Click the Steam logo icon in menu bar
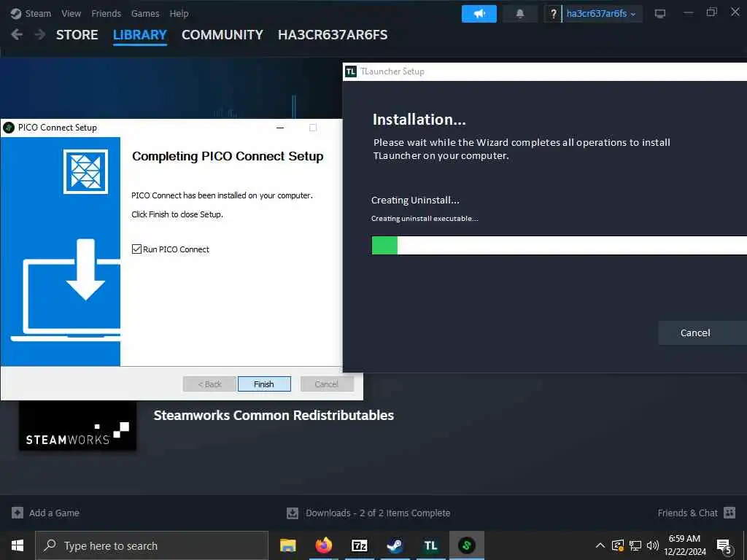 (16, 13)
